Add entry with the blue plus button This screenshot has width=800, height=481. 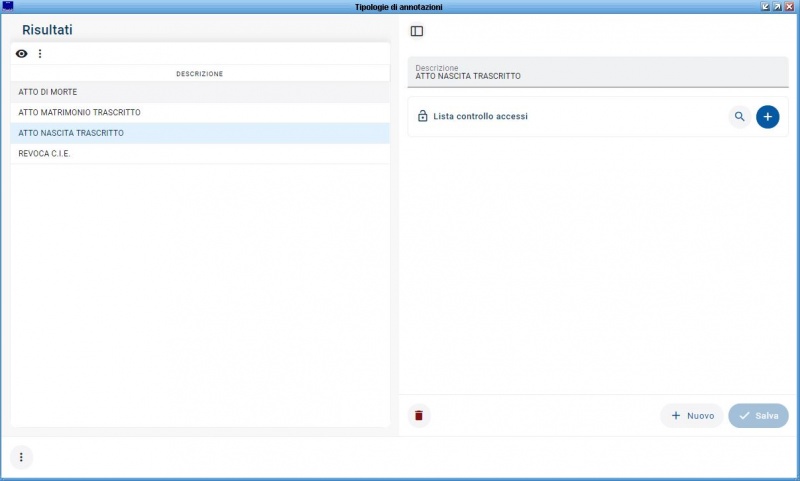click(x=767, y=117)
